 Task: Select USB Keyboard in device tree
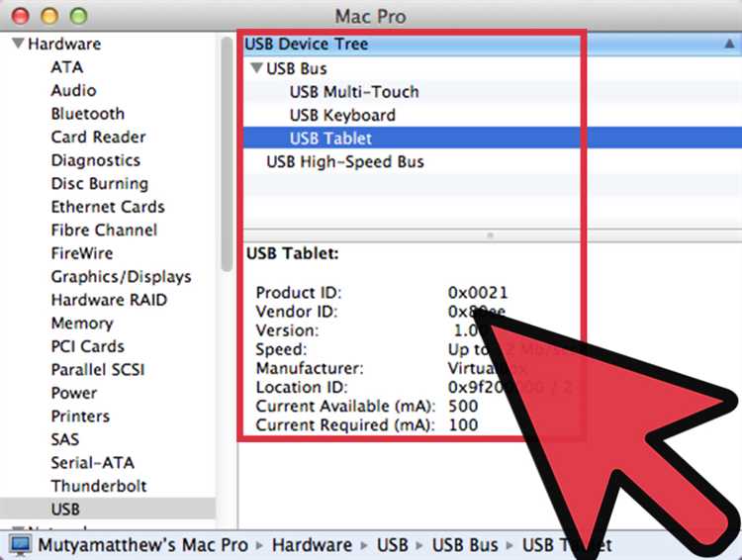(x=341, y=116)
